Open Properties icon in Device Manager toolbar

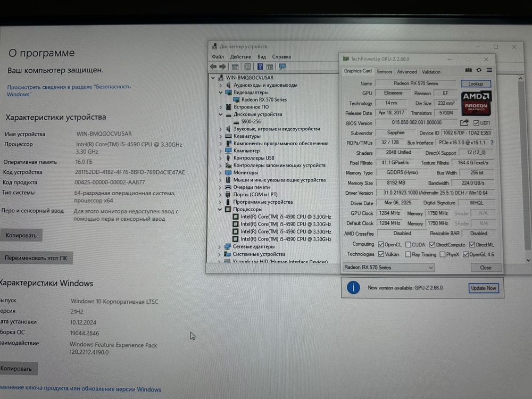point(248,66)
